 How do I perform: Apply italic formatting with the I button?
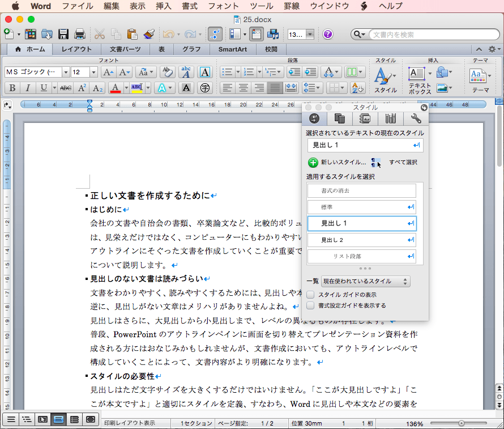click(27, 88)
